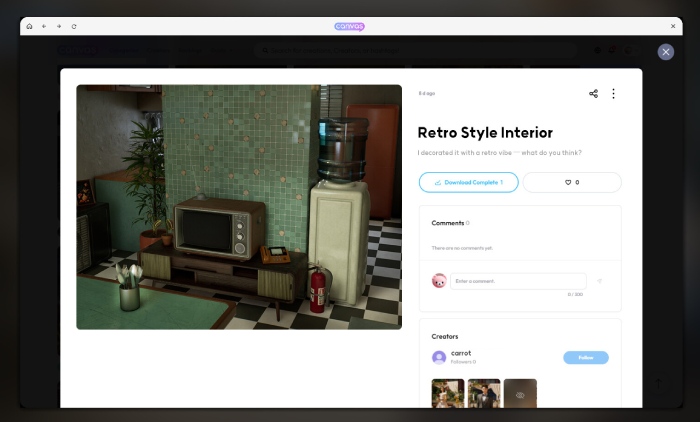Open the first creator work thumbnail
Viewport: 700px width, 422px height.
[x=448, y=393]
